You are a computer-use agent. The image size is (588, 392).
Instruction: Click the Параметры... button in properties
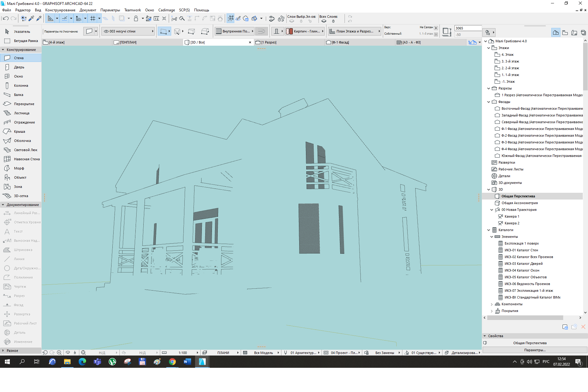coord(535,350)
